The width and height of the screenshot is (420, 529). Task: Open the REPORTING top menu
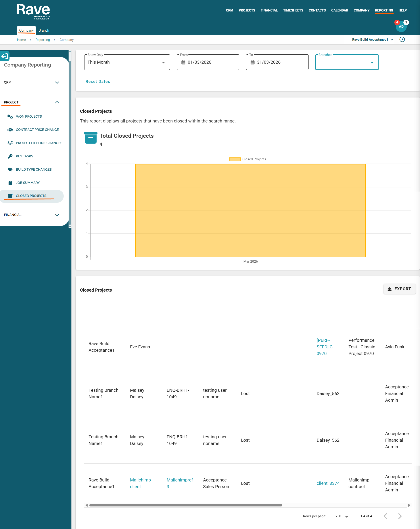[x=384, y=10]
